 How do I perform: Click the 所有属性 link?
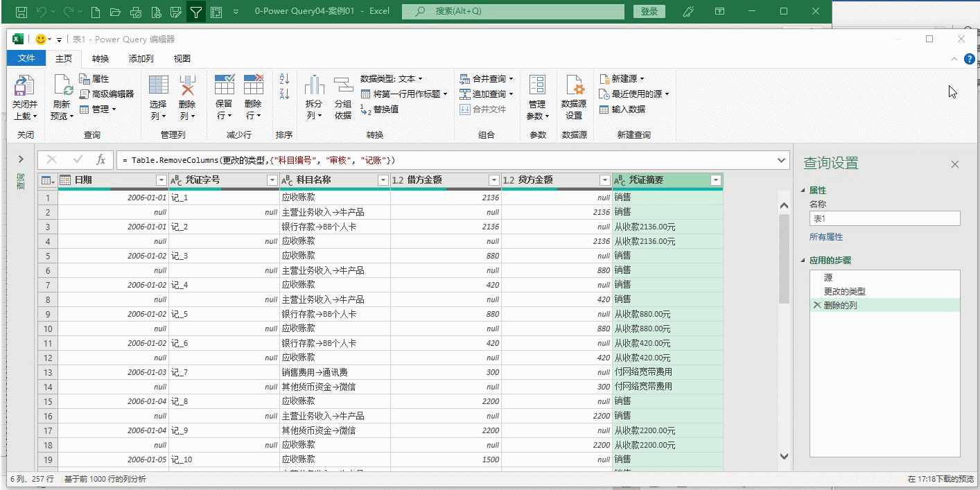click(x=826, y=237)
